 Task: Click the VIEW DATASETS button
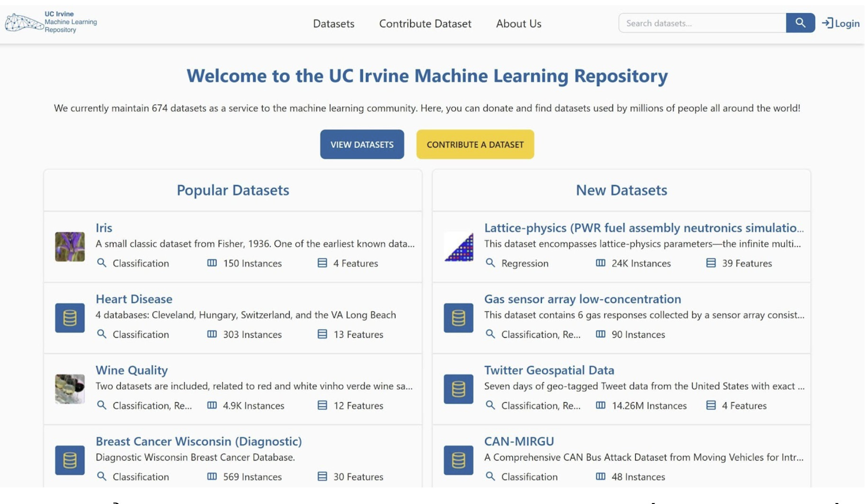pos(362,144)
